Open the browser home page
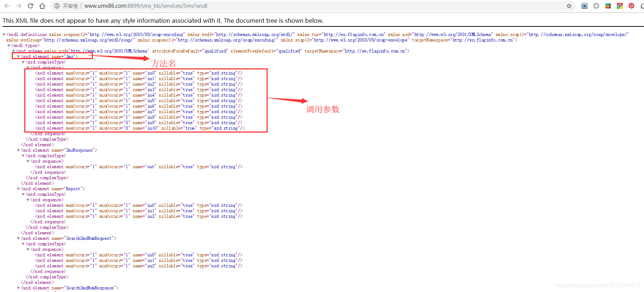Viewport: 644px width, 292px height. click(x=42, y=6)
